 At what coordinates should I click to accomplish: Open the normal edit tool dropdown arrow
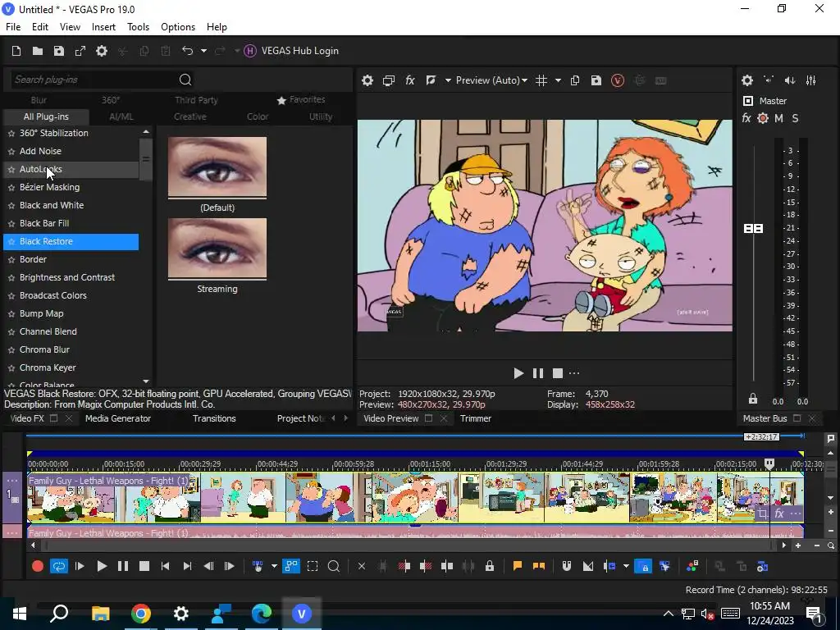(x=274, y=566)
